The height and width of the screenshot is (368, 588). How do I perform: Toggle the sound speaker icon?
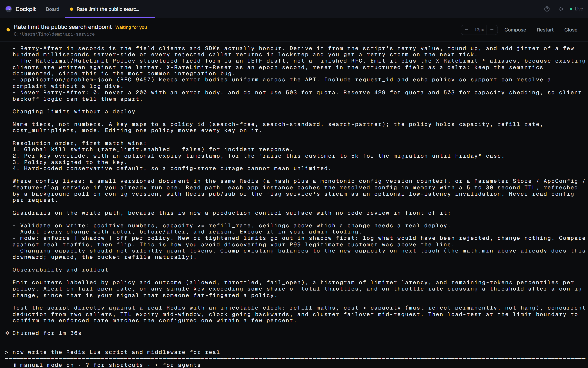point(561,9)
